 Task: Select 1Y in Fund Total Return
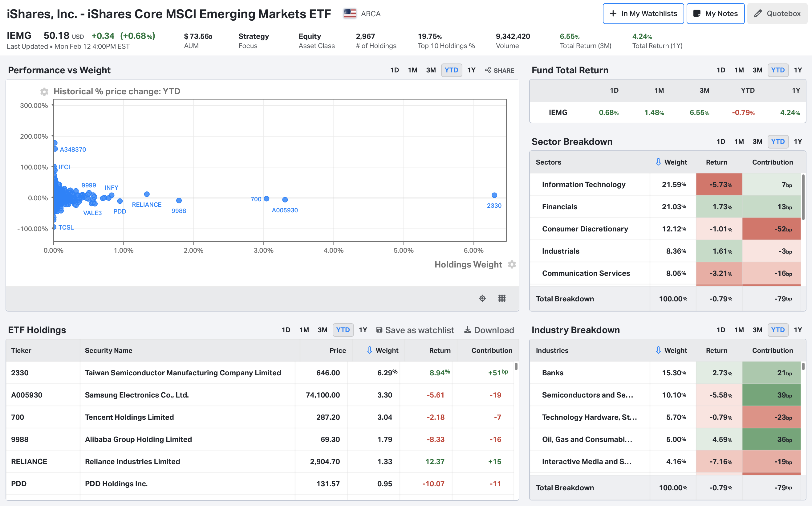coord(798,70)
